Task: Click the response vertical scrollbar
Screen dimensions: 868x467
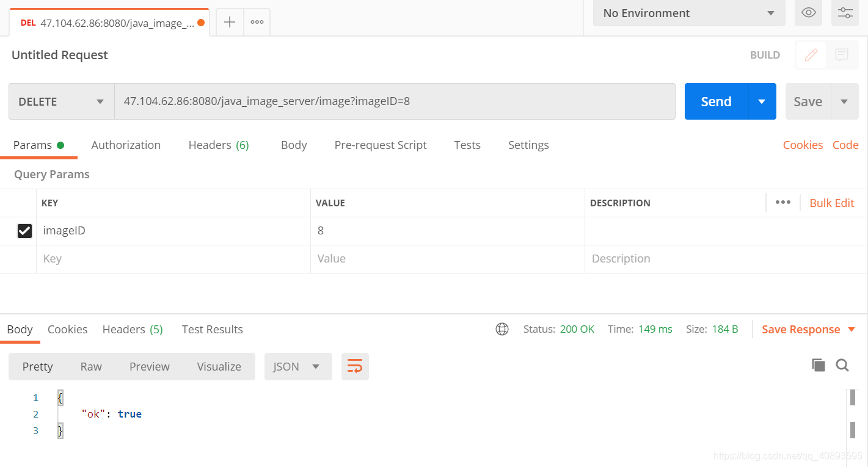Action: [852, 414]
